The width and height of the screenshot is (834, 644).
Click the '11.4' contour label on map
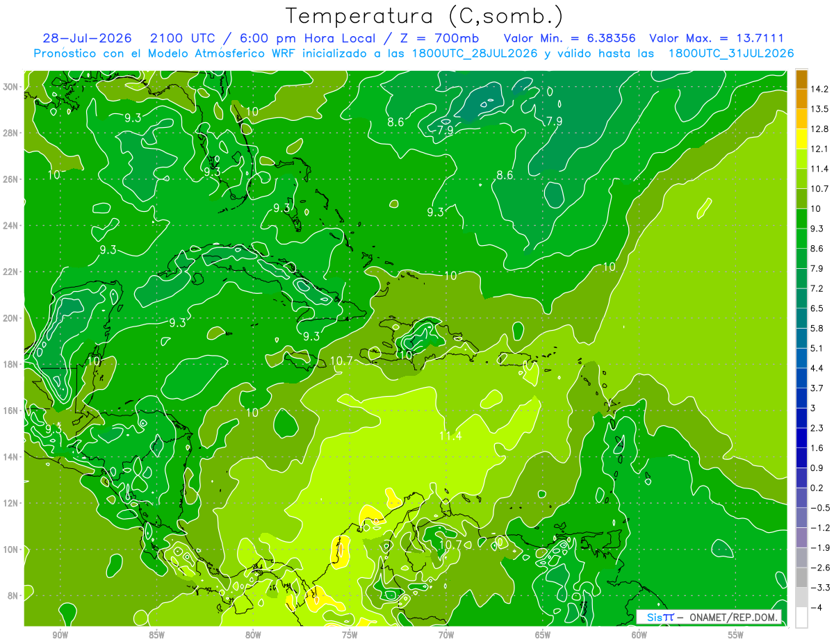coord(450,436)
